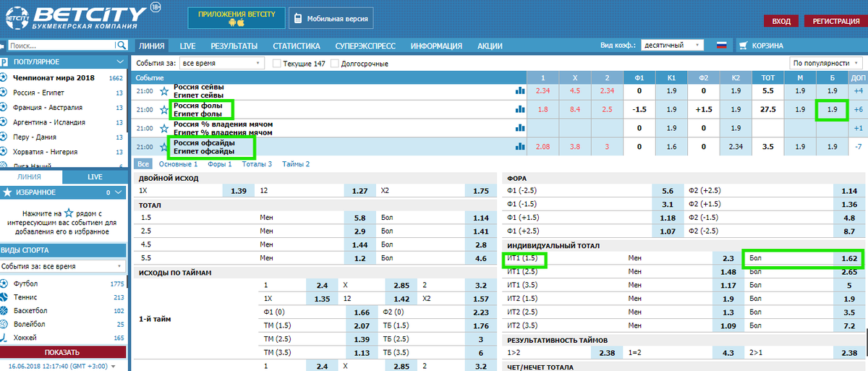868x371 pixels.
Task: Open the Акции menu item
Action: [x=490, y=46]
